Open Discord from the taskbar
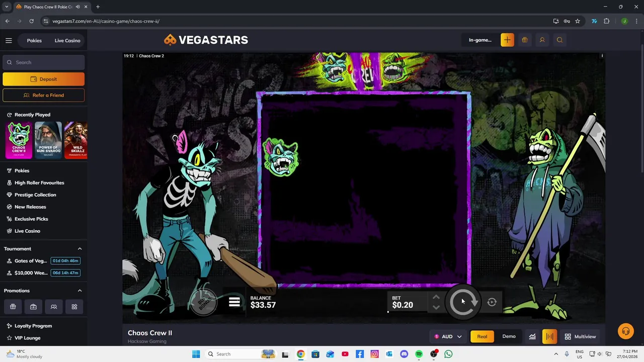Screen dimensions: 644x362 [x=404, y=354]
